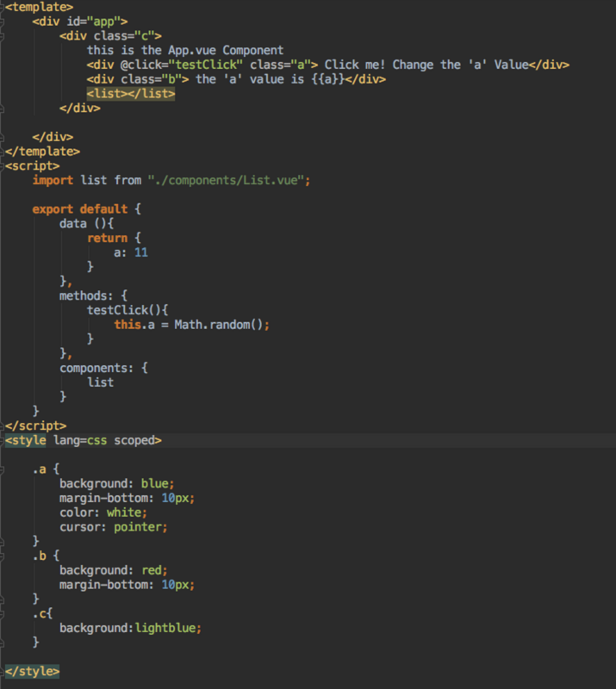
Task: Click the <div class="c"> tag
Action: (111, 36)
